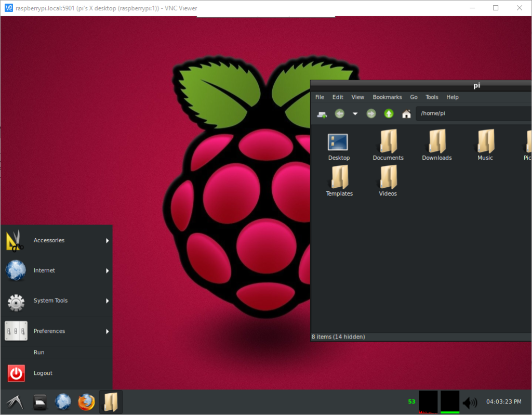The height and width of the screenshot is (415, 532).
Task: Open the Tools menu
Action: [431, 97]
